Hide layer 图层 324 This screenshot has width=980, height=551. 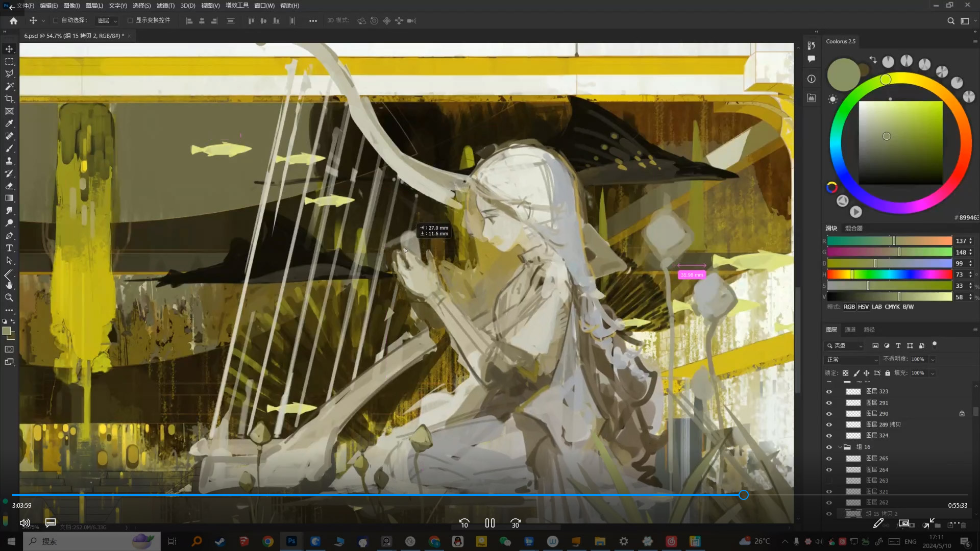(829, 436)
